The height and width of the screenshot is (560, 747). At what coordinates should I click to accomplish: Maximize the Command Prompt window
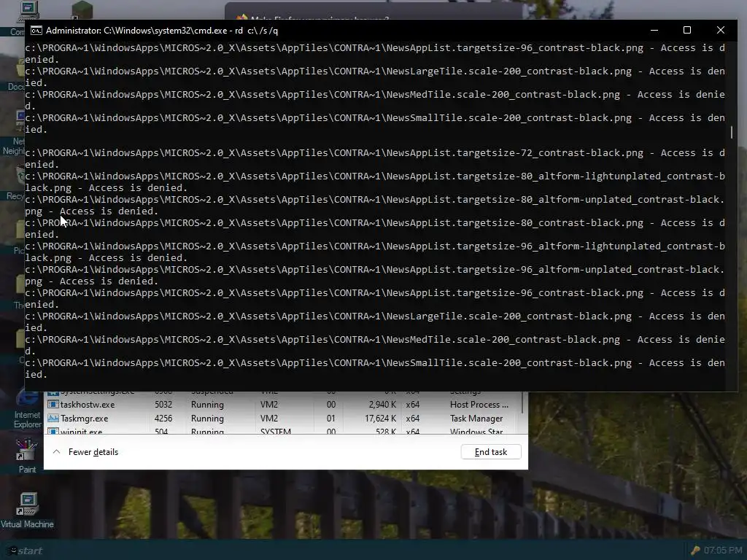click(x=687, y=31)
